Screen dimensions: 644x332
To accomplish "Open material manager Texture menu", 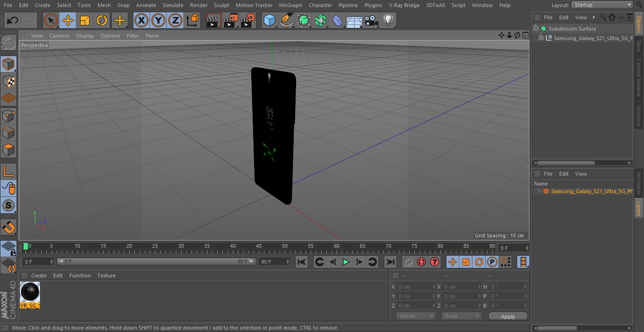I will [106, 275].
